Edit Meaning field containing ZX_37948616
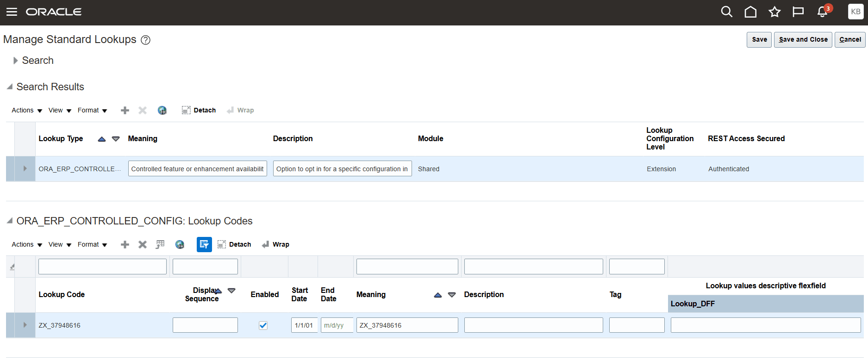The image size is (868, 360). tap(407, 325)
